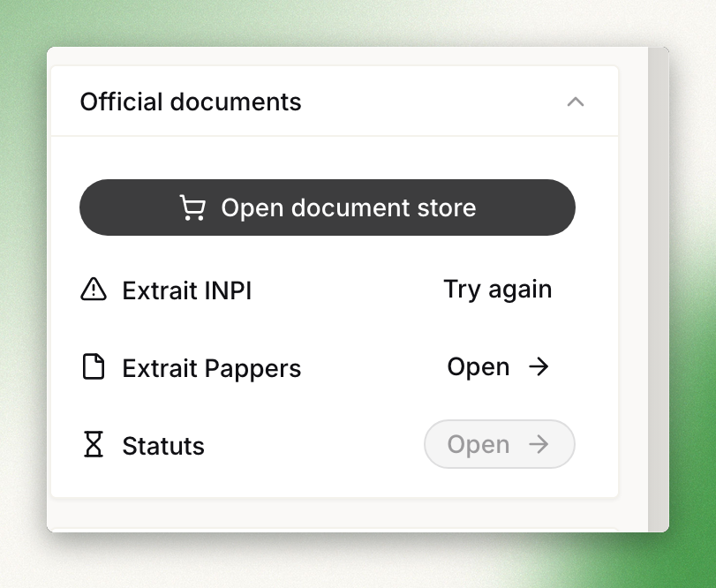Collapse the Official documents section
716x588 pixels.
(576, 102)
